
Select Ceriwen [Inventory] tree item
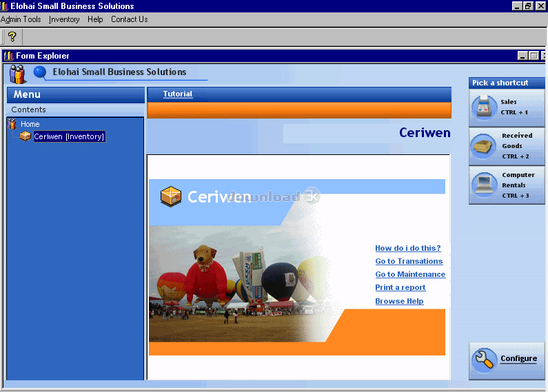(x=69, y=136)
